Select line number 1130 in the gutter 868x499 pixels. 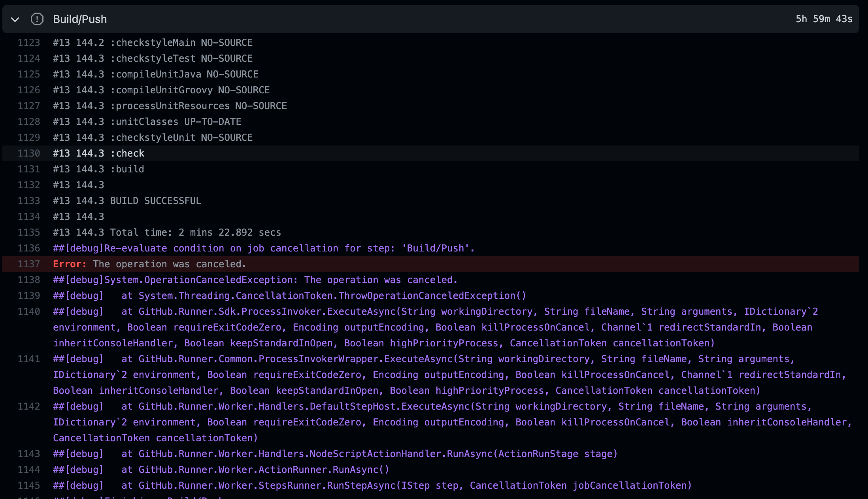[x=29, y=153]
